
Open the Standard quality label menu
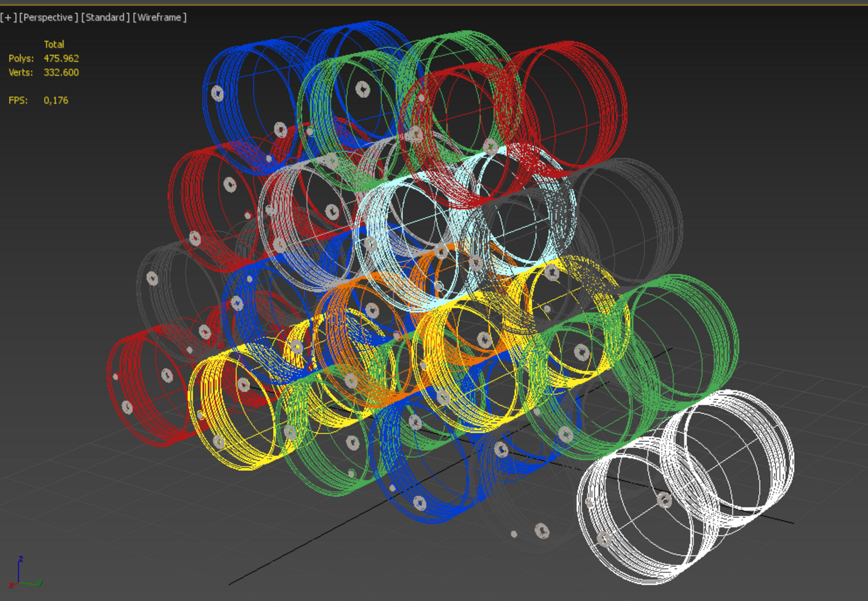pyautogui.click(x=105, y=17)
